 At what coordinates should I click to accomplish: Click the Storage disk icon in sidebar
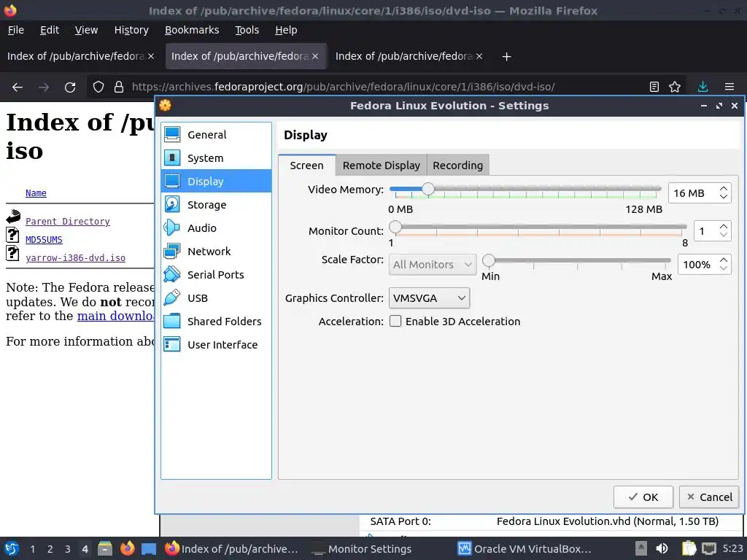[172, 204]
